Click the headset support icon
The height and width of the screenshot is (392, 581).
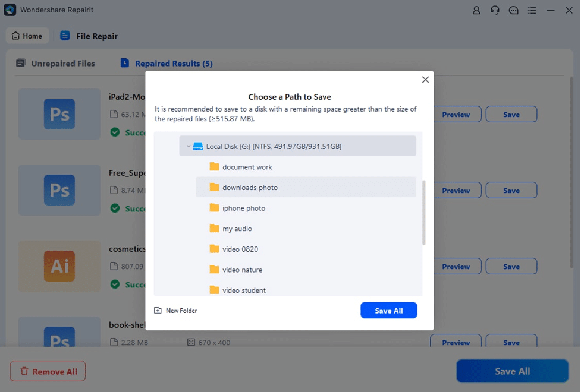point(495,10)
